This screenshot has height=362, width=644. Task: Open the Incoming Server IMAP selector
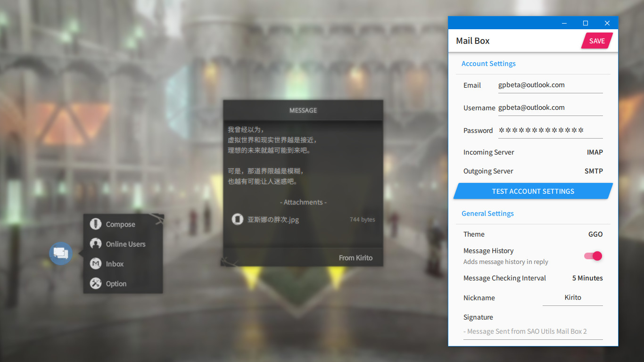(x=595, y=152)
